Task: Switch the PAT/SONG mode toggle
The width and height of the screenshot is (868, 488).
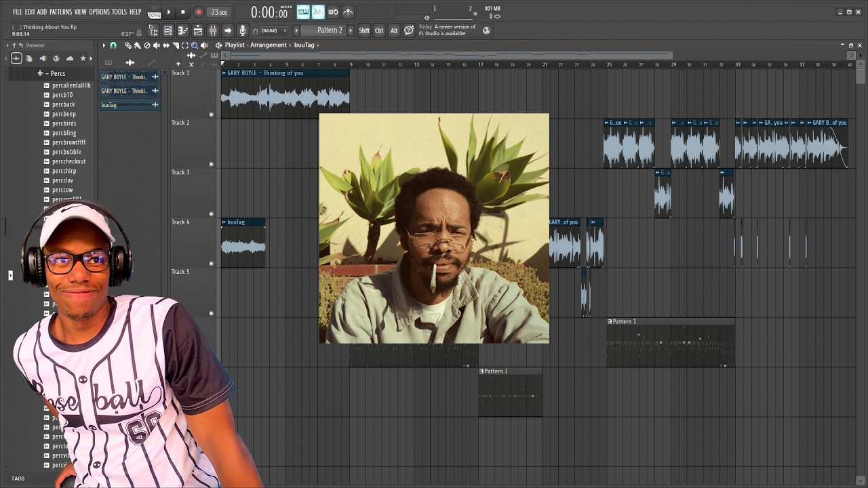Action: click(155, 12)
